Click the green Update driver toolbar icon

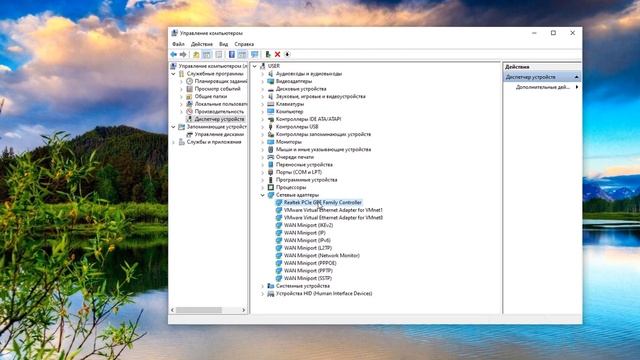[268, 54]
